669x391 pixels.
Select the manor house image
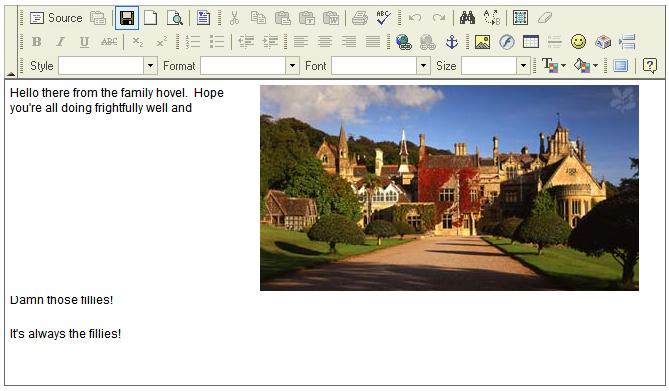(449, 188)
